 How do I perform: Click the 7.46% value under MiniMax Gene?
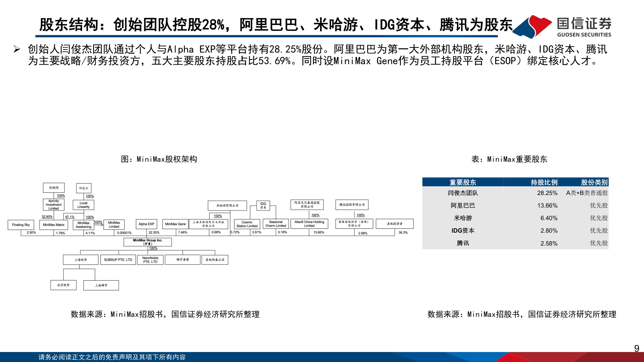point(183,232)
